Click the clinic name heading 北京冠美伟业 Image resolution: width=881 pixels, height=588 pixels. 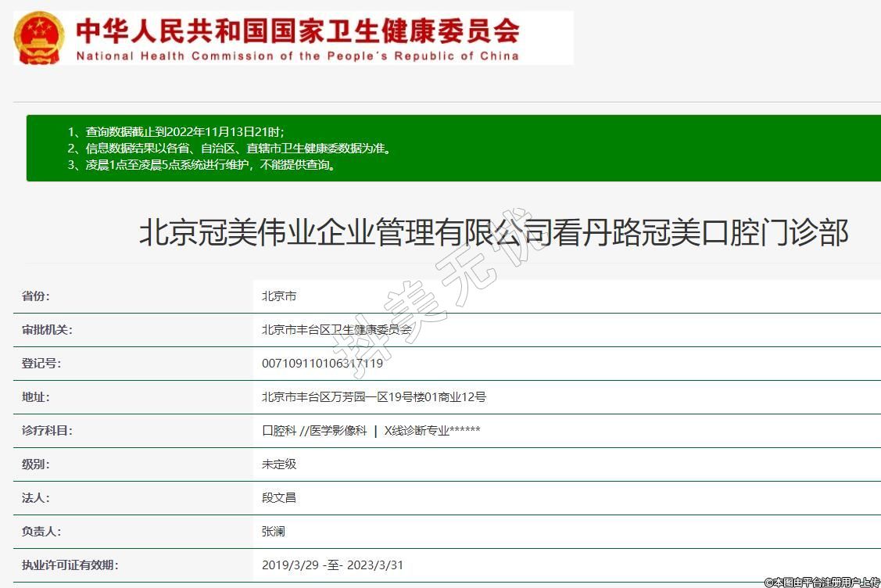(493, 233)
